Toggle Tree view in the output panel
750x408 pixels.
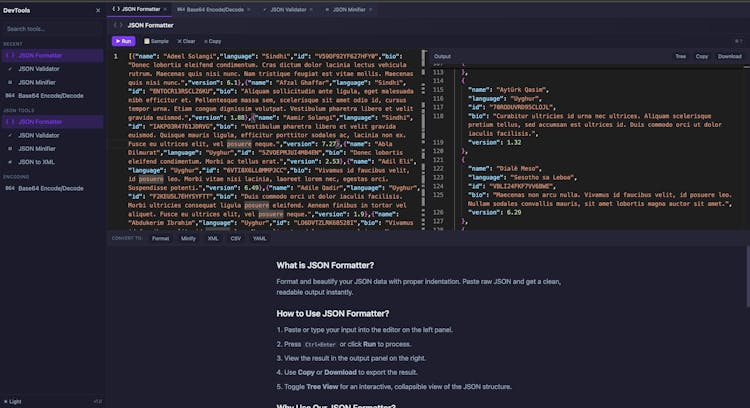click(x=680, y=57)
